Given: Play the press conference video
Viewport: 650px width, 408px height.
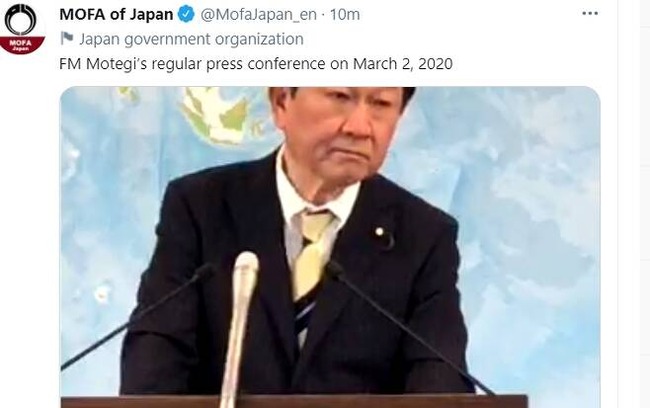Looking at the screenshot, I should [330, 247].
